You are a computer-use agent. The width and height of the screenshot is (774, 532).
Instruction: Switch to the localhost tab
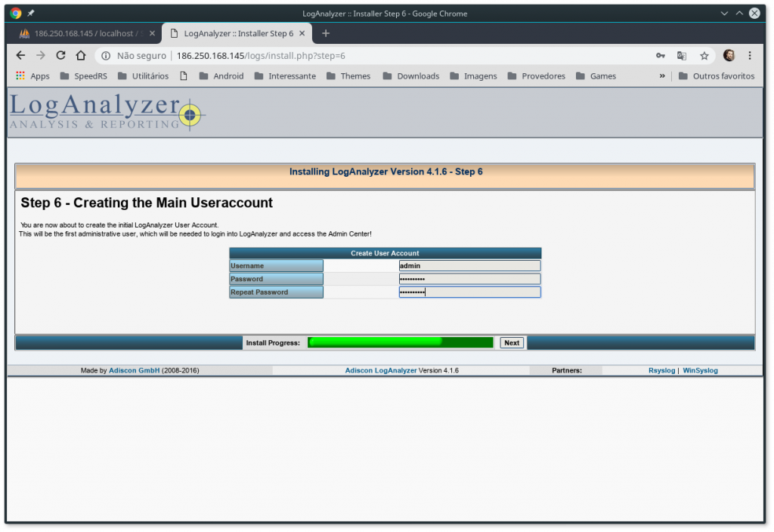83,32
